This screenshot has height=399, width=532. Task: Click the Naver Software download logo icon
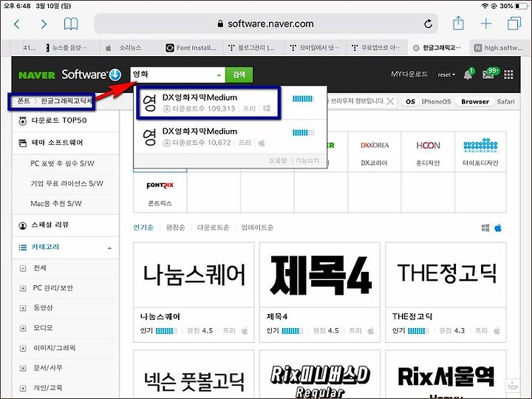tap(115, 75)
